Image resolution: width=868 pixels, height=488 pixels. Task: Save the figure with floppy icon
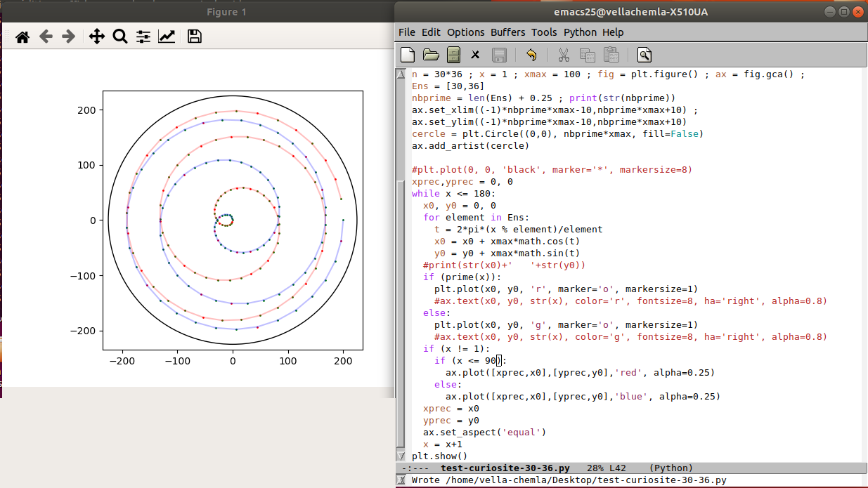pyautogui.click(x=195, y=37)
